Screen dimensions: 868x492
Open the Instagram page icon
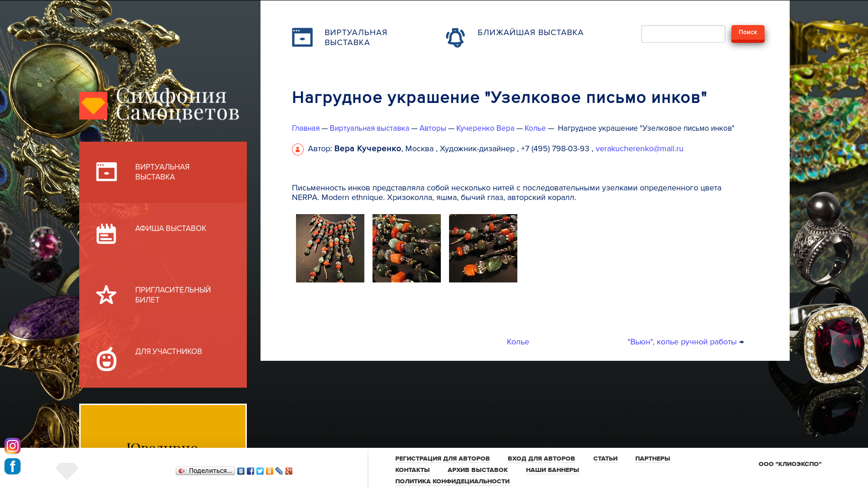pos(12,446)
